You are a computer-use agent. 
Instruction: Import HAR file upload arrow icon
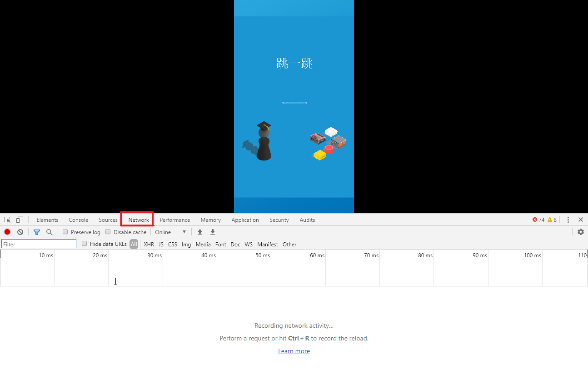pos(200,232)
